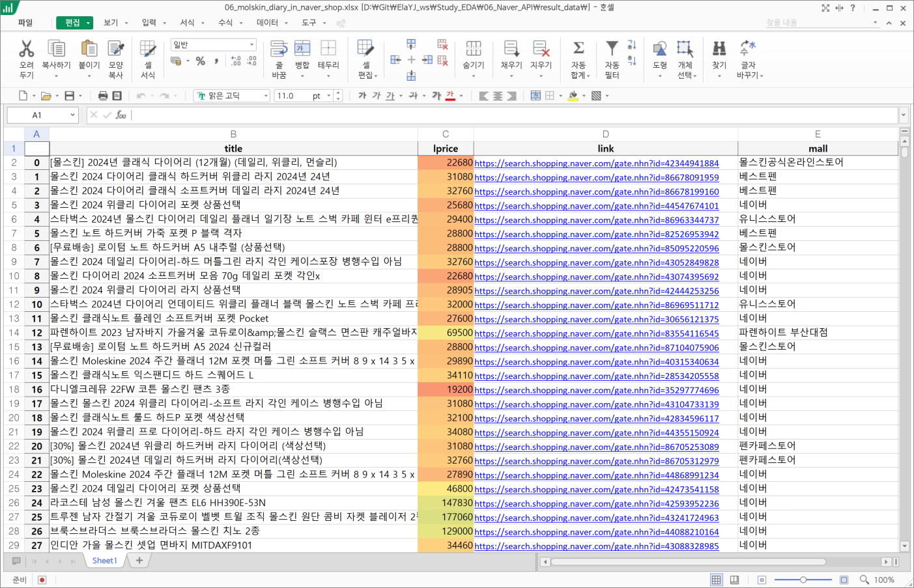Open the font size 11.0 pt dropdown

tap(329, 96)
